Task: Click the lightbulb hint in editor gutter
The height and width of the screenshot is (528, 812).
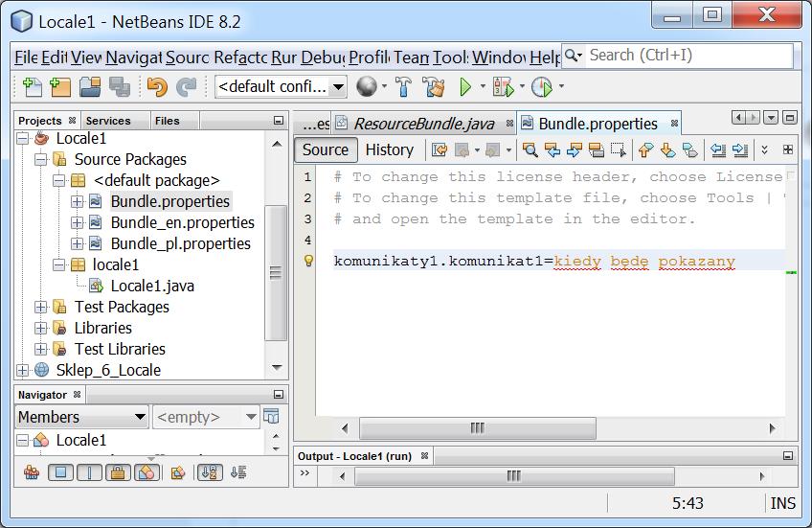Action: [x=308, y=261]
